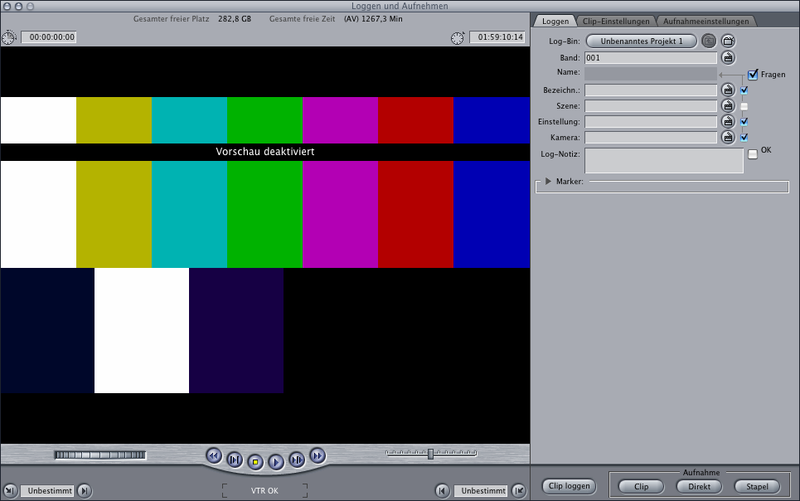Click the Direkt capture button
The image size is (800, 501).
click(699, 487)
